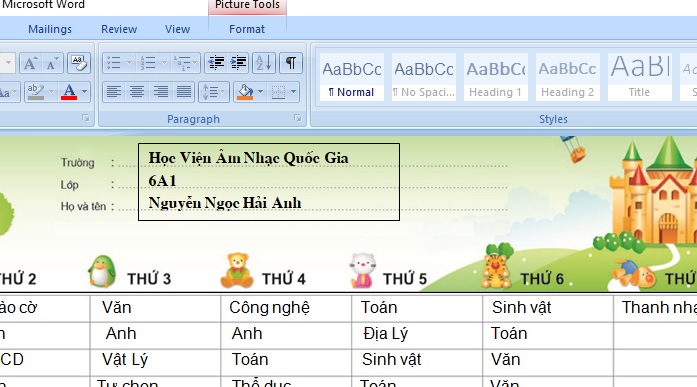Click the Picture Tools contextual tab header
Image resolution: width=697 pixels, height=387 pixels.
click(247, 6)
